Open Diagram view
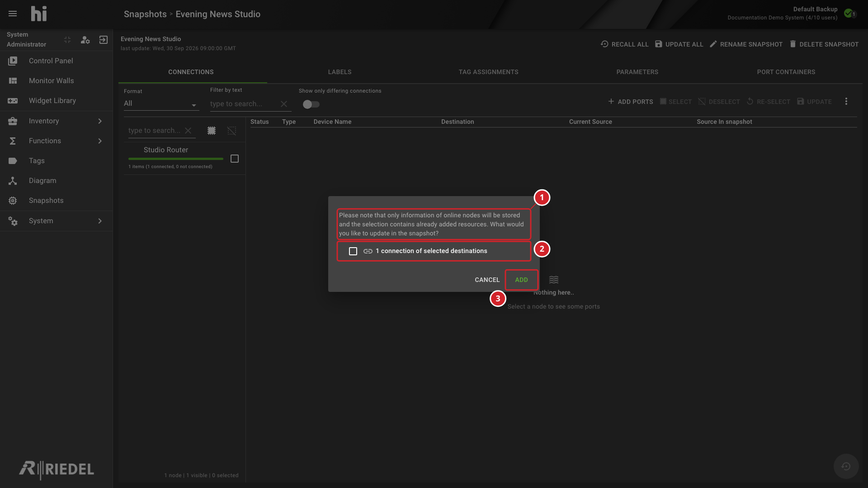 click(56, 180)
